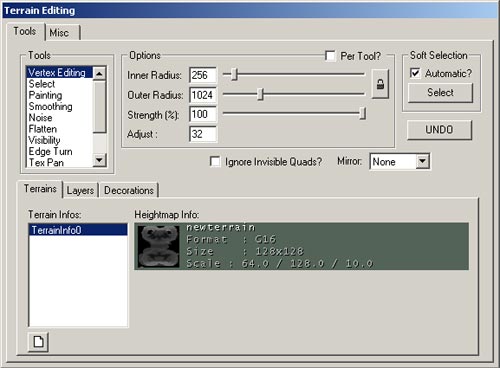Select the Smoothing tool
Screen dimensions: 500x368
click(59, 106)
